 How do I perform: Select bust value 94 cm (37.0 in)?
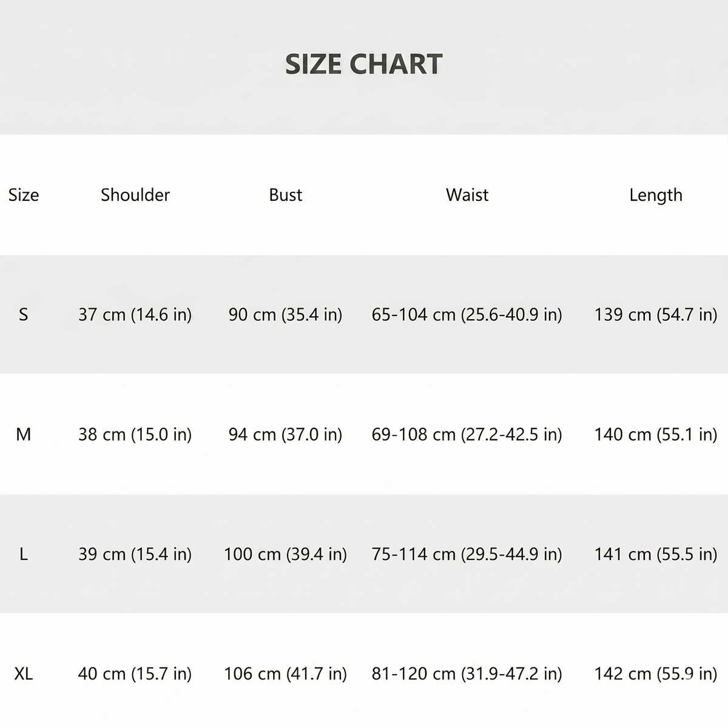(x=286, y=434)
